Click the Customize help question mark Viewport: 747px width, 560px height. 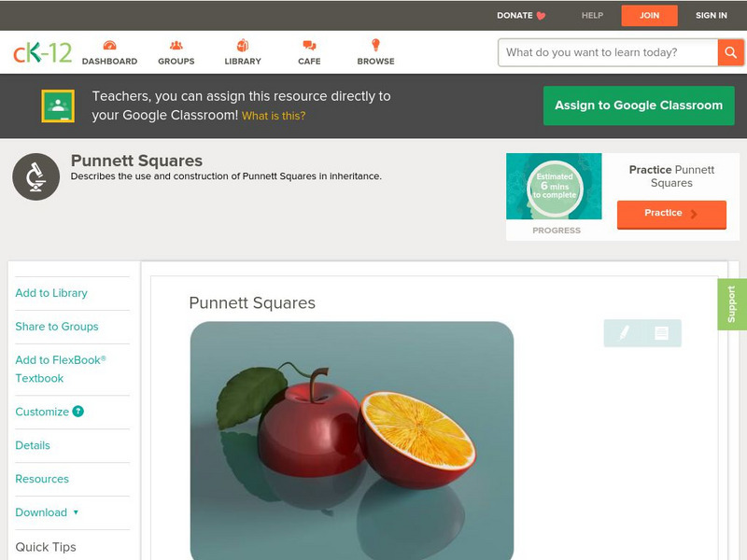coord(78,412)
